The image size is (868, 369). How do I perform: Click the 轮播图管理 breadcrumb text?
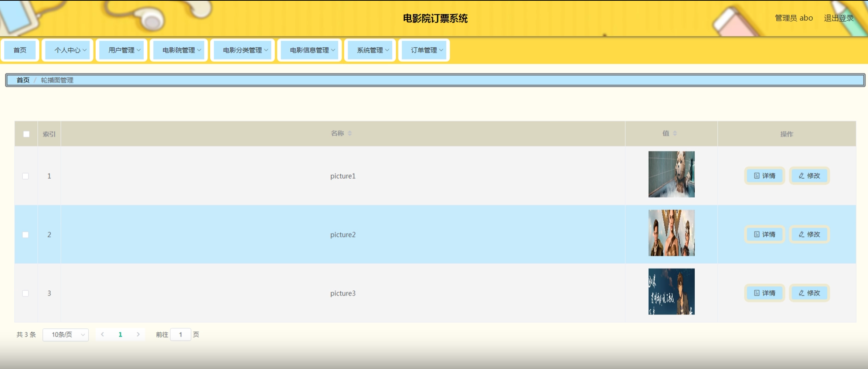57,80
